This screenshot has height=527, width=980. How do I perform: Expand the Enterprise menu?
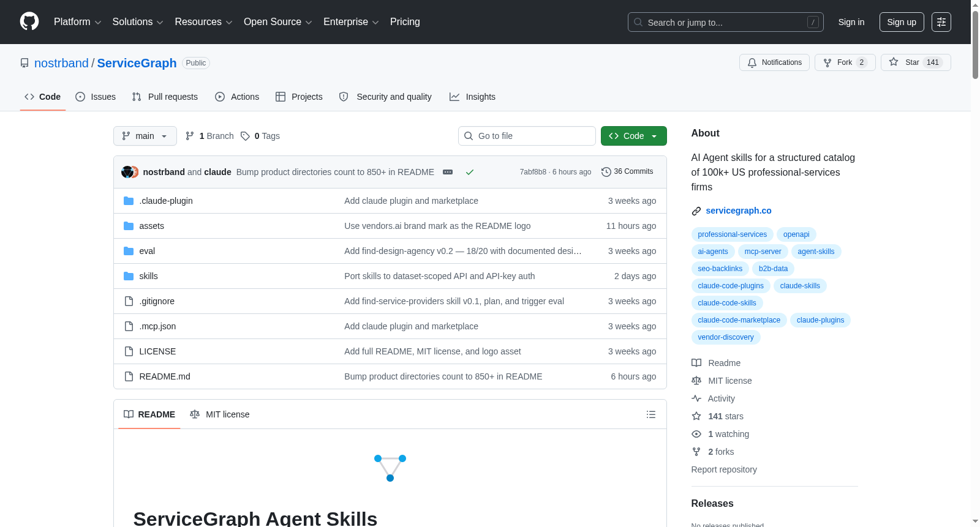(351, 22)
